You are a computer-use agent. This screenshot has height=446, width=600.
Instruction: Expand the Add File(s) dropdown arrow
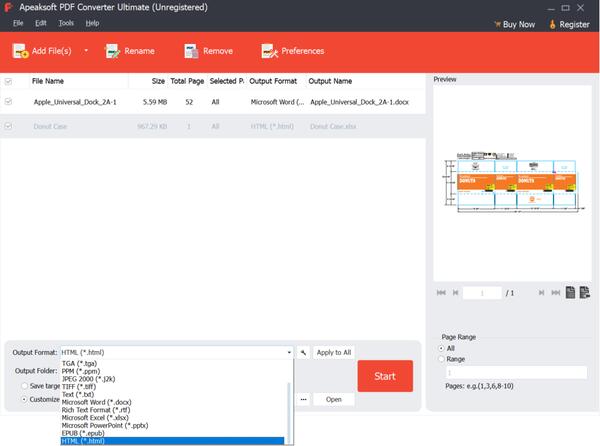pyautogui.click(x=85, y=51)
